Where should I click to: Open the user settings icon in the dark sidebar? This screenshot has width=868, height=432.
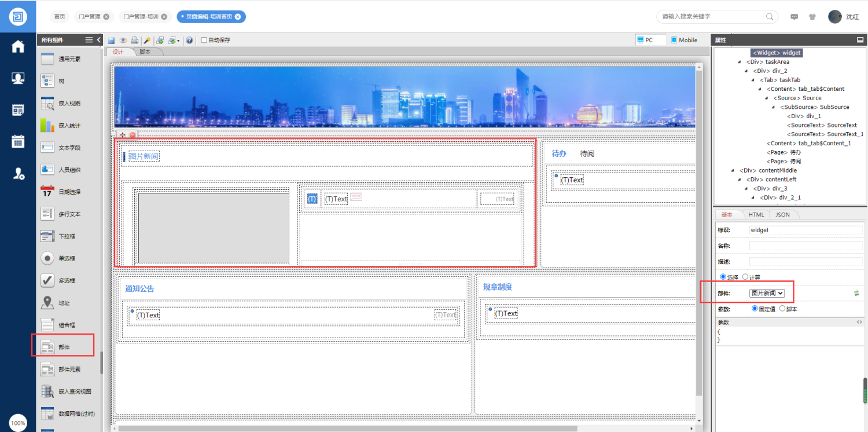click(x=19, y=173)
